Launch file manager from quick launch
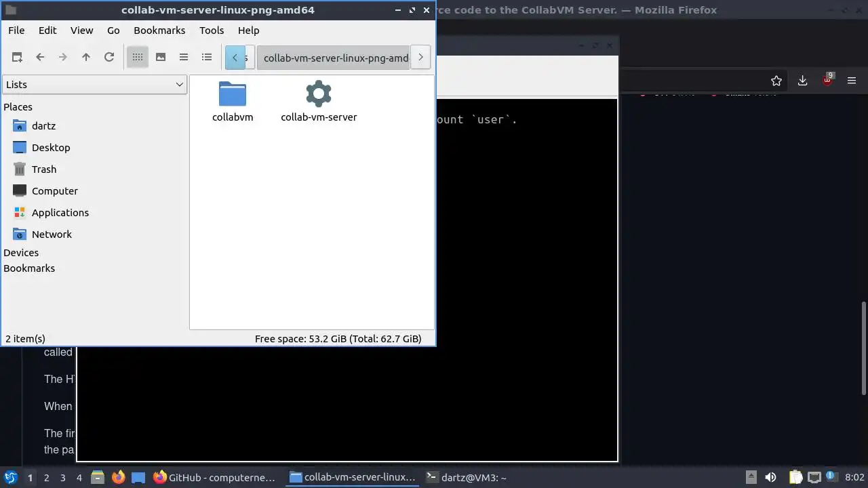 point(98,477)
